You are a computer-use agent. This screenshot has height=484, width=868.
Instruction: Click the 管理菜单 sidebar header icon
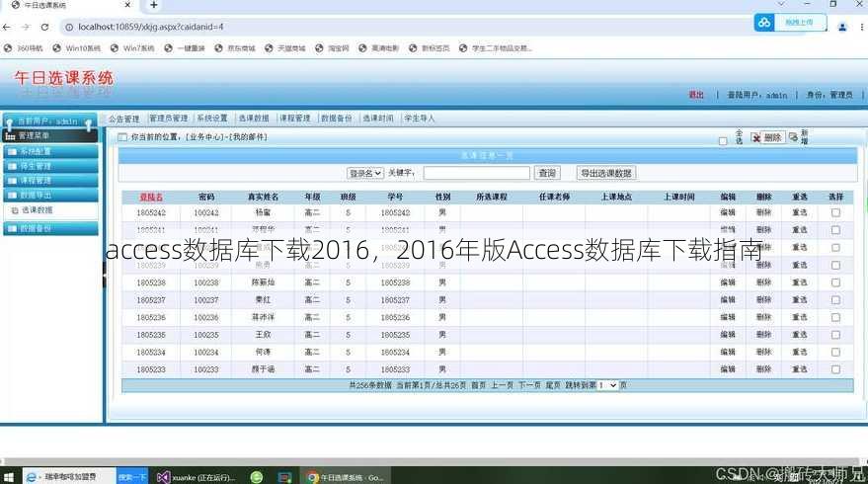pyautogui.click(x=10, y=136)
